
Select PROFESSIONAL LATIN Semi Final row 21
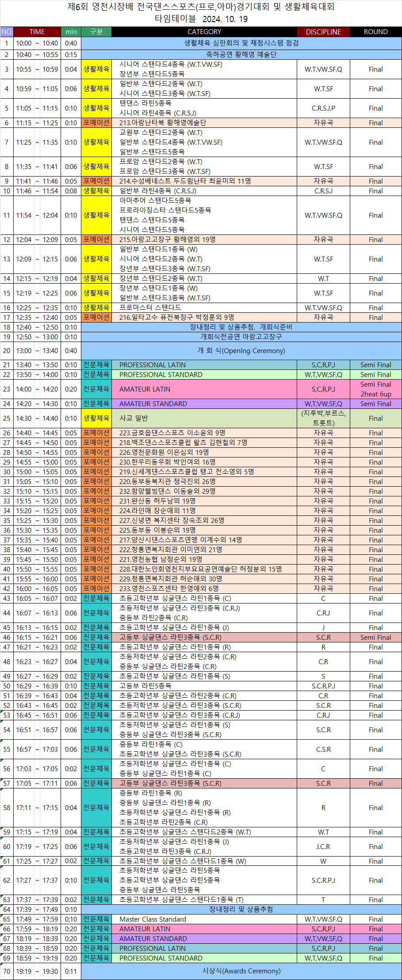tap(201, 365)
